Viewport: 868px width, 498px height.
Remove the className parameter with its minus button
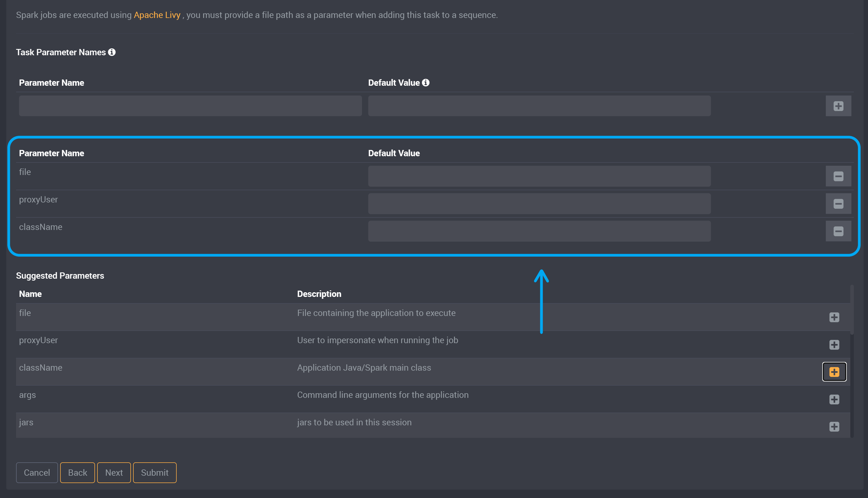coord(838,231)
